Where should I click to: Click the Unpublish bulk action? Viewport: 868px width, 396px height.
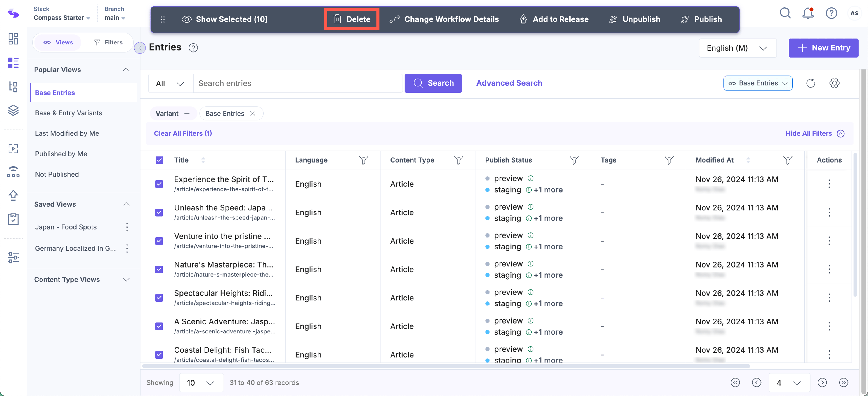pos(634,19)
